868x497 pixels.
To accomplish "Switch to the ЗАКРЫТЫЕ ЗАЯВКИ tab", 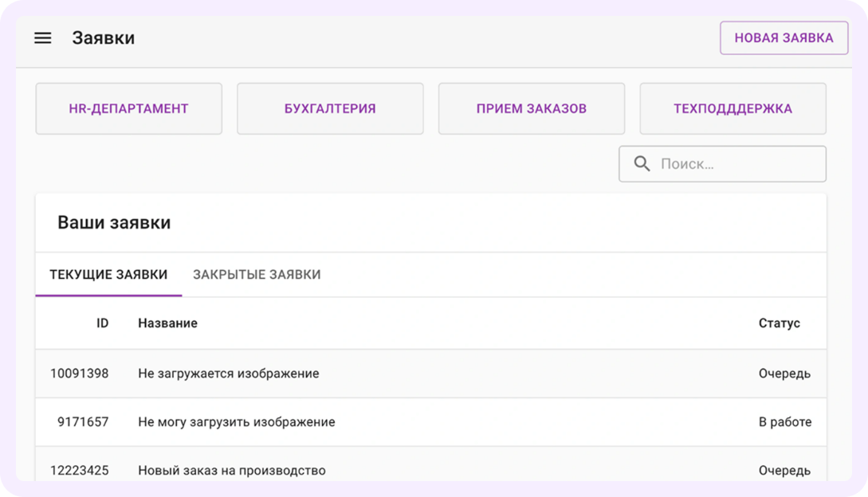I will [x=255, y=274].
